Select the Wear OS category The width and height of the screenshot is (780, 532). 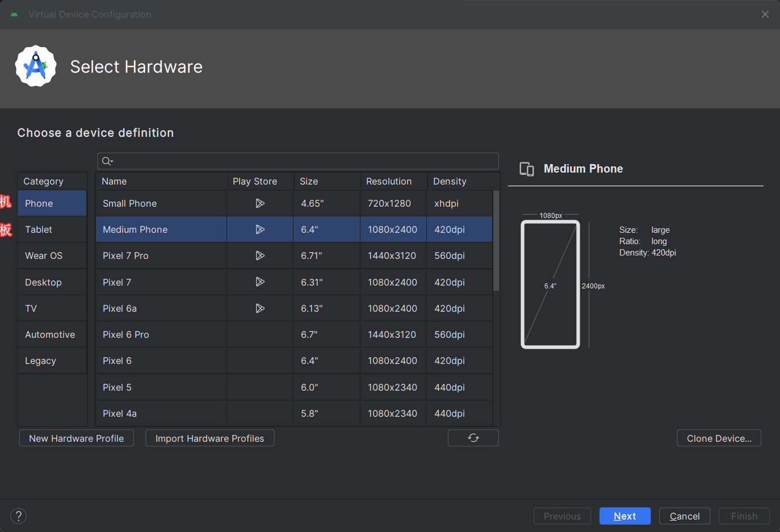(x=52, y=255)
